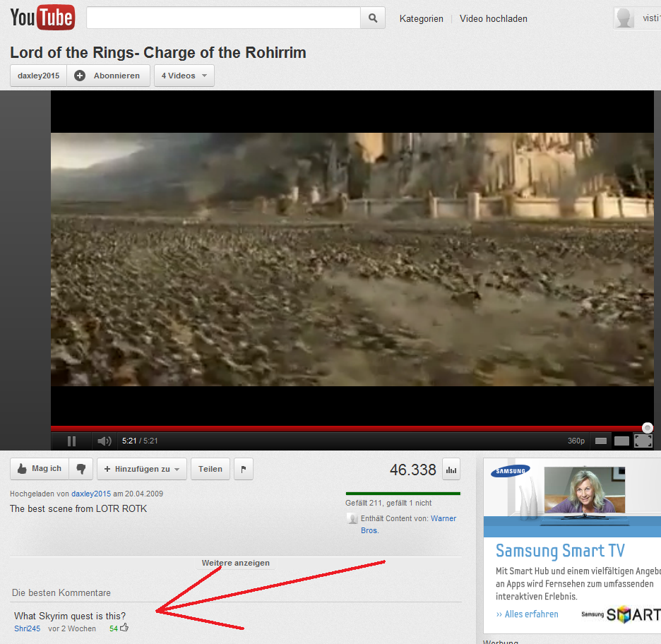Click the YouTube logo

pyautogui.click(x=42, y=18)
